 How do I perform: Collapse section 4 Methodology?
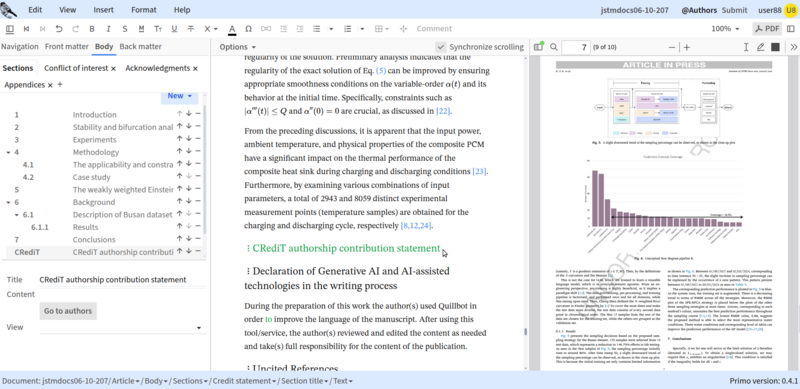point(8,152)
